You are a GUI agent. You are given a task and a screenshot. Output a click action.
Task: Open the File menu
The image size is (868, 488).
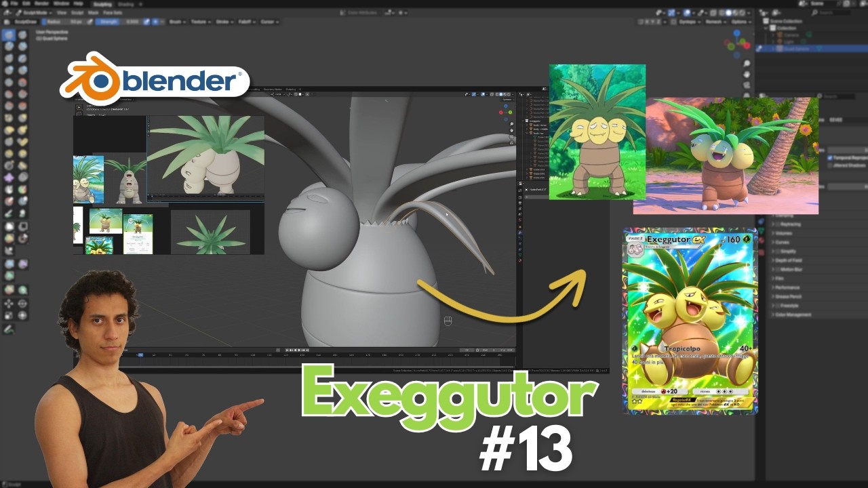point(14,4)
